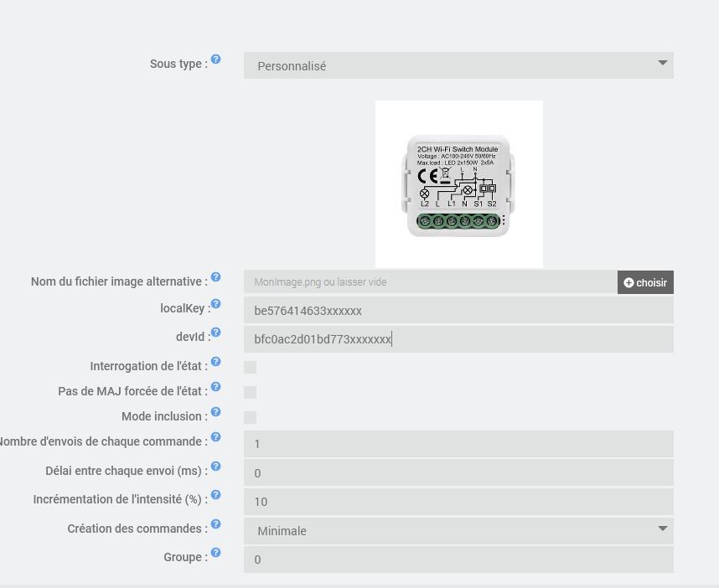
Task: Click the help icon beside Nom du fichier image alternative
Action: [215, 277]
